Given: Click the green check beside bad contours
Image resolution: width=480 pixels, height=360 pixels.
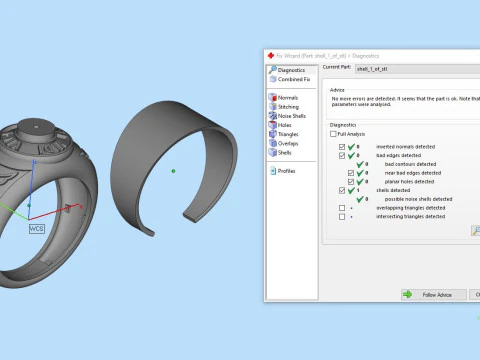Looking at the screenshot, I should (x=360, y=164).
